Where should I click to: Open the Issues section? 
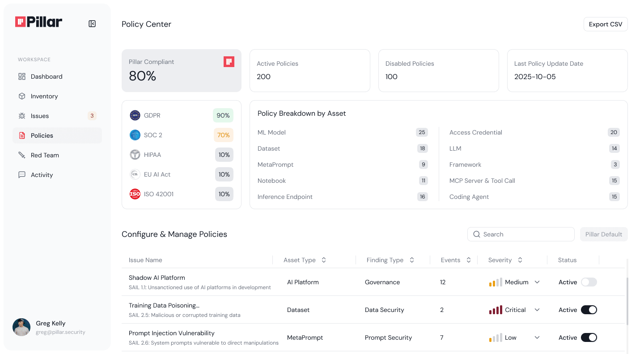tap(57, 116)
